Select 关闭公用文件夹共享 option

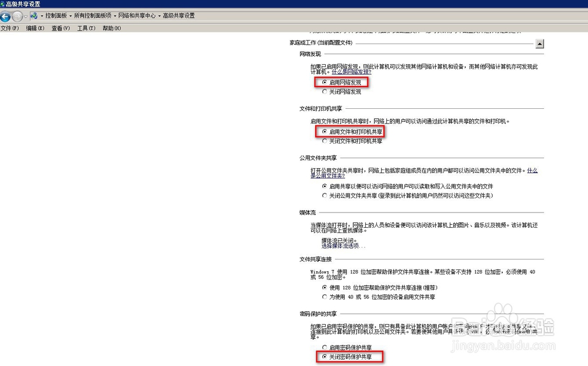(325, 195)
